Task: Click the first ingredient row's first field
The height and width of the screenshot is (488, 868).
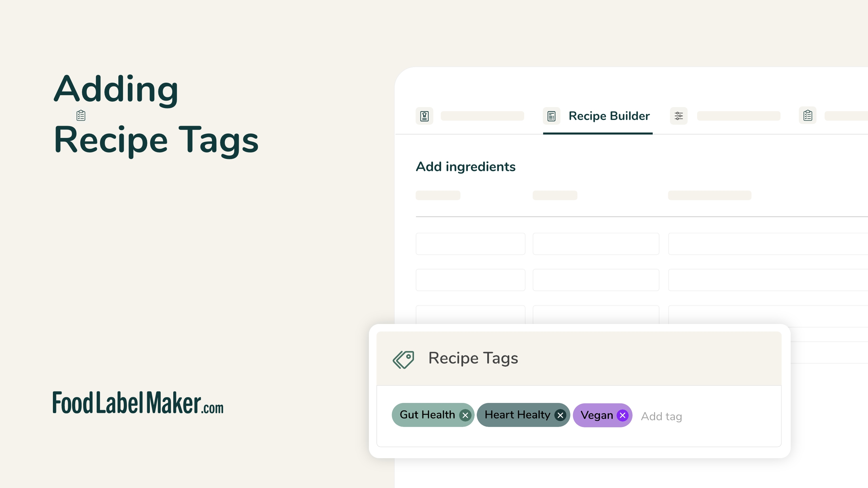Action: [470, 244]
